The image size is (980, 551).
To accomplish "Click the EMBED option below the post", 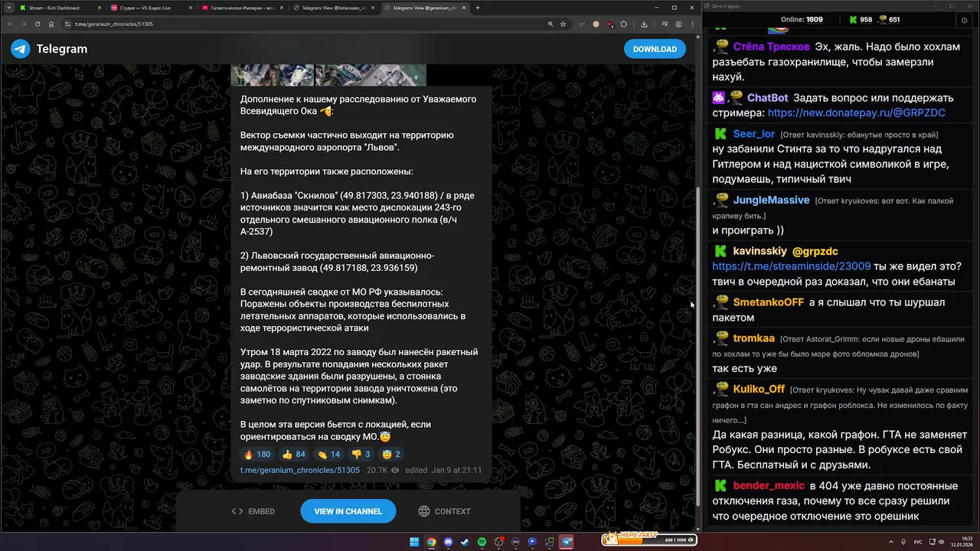I will pos(253,511).
